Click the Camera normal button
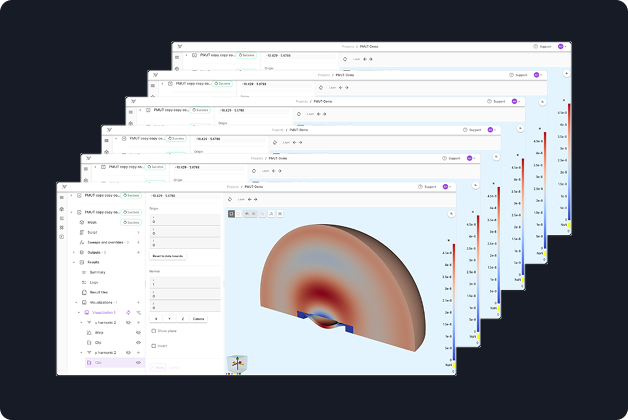 tap(199, 319)
